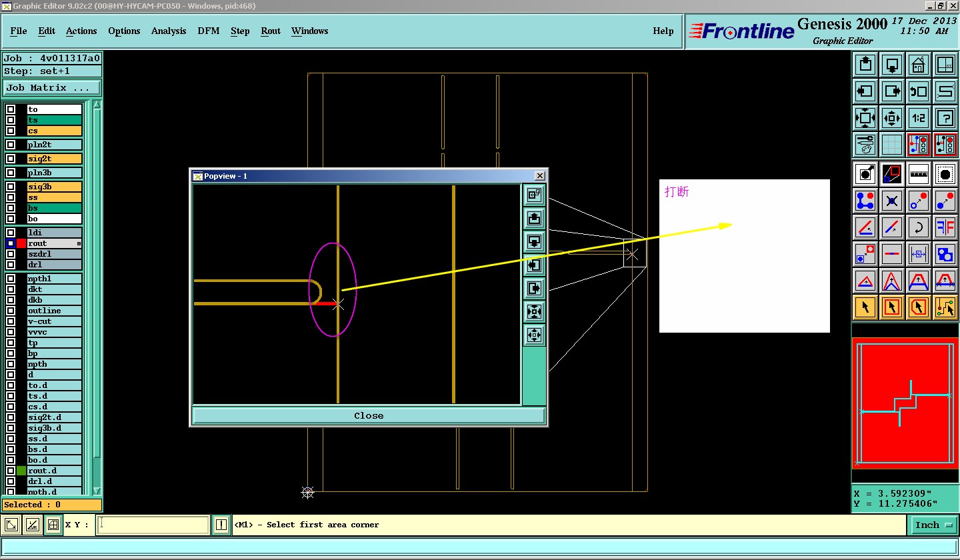Toggle checkbox for layer outline
Screen dimensions: 960x560
point(11,311)
